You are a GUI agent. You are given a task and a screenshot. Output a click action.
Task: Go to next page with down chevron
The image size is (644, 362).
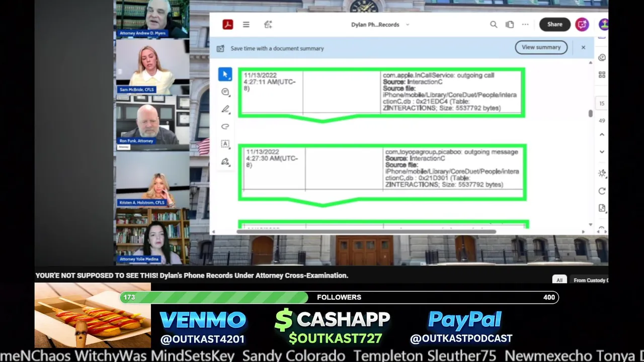[602, 151]
